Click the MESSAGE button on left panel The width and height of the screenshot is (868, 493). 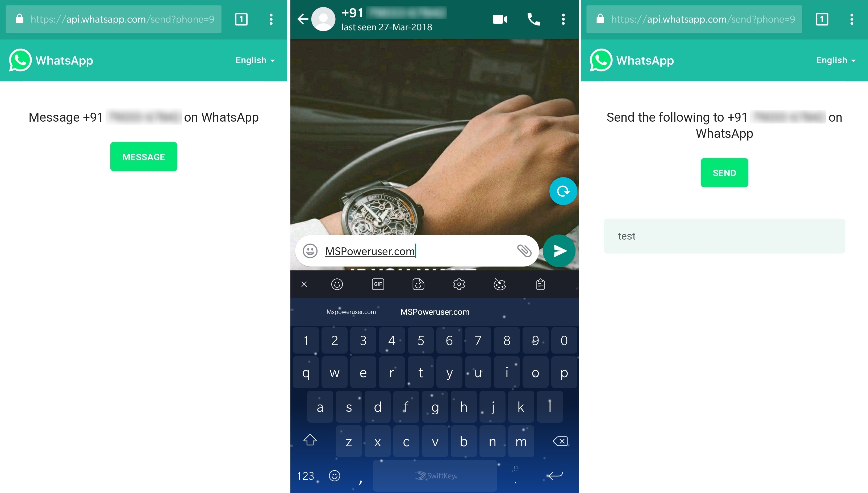click(143, 157)
